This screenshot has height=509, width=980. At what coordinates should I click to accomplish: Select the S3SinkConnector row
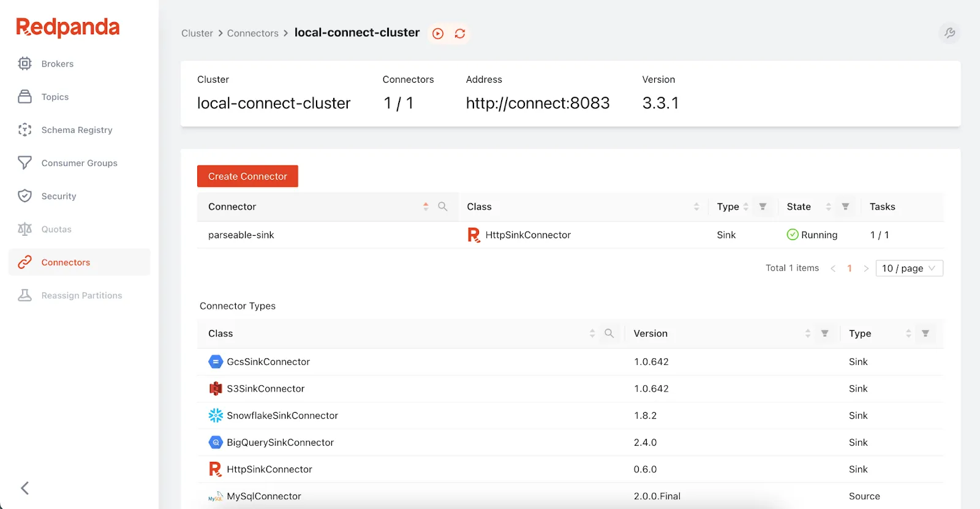pyautogui.click(x=570, y=389)
